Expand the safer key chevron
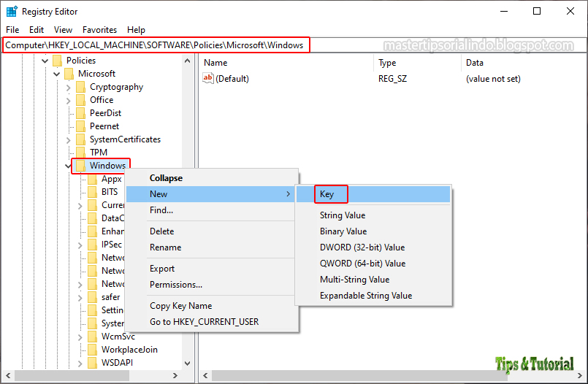The width and height of the screenshot is (588, 384). click(x=80, y=297)
